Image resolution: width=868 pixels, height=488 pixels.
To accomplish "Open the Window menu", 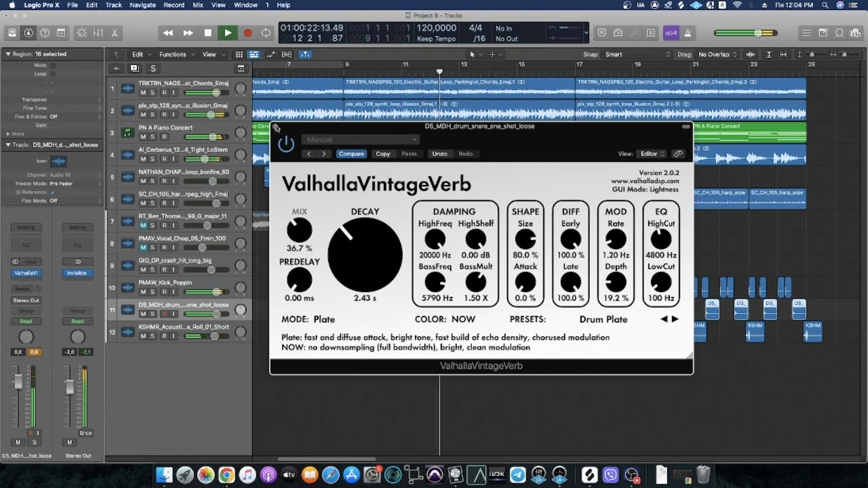I will (245, 5).
